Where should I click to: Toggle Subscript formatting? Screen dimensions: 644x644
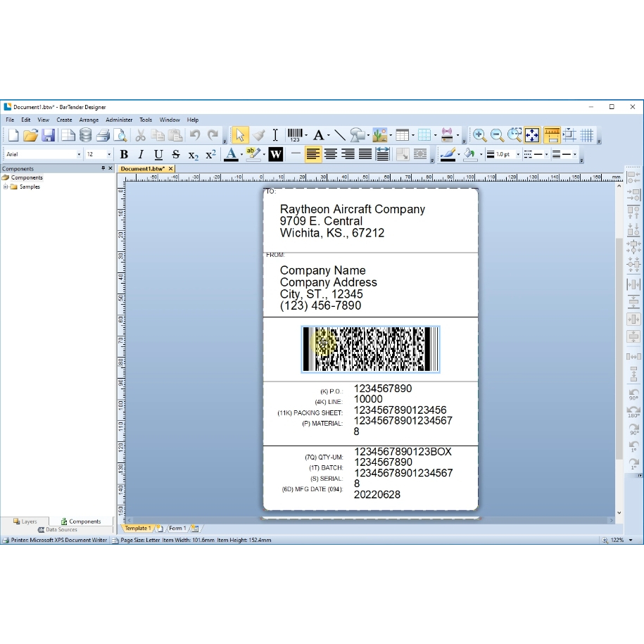pos(193,155)
